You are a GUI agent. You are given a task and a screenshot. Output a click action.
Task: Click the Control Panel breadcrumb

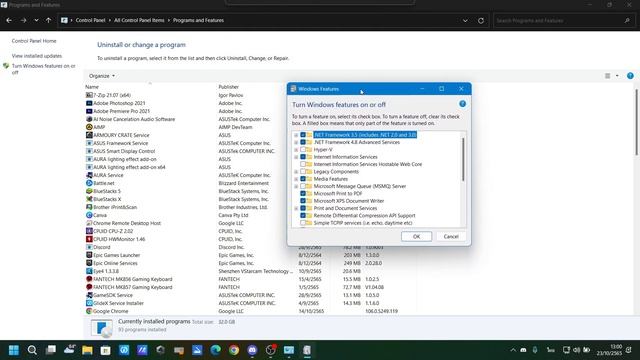(x=90, y=20)
